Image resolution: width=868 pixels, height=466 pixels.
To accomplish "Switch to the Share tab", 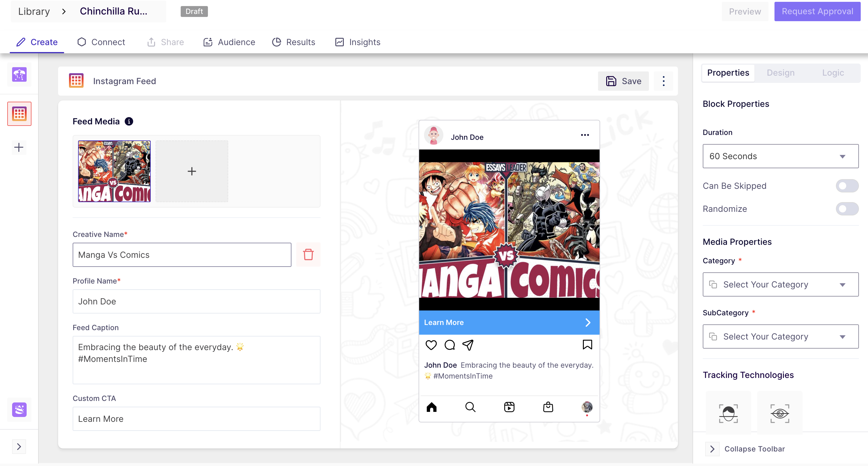I will 166,42.
